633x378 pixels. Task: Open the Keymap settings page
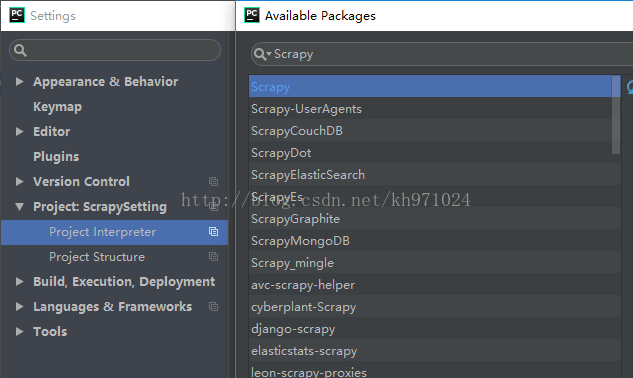pos(57,107)
